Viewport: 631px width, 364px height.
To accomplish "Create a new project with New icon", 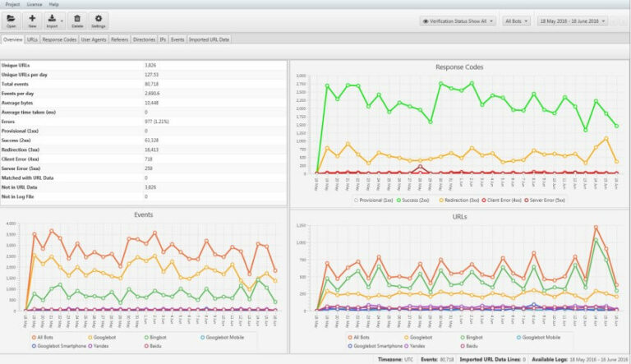I will coord(32,21).
